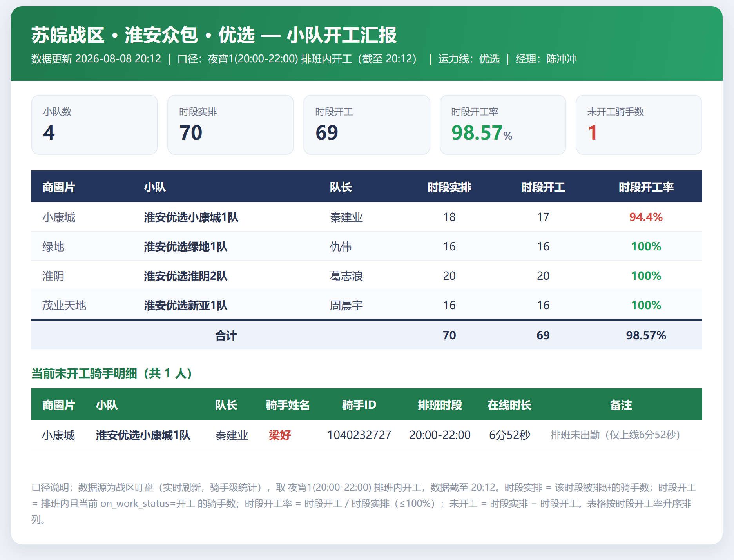Click the 100% rate for 新亚1队

coord(646,305)
